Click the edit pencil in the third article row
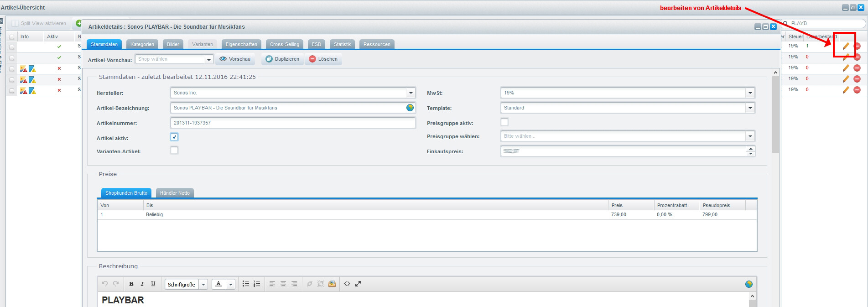This screenshot has height=307, width=868. point(846,68)
